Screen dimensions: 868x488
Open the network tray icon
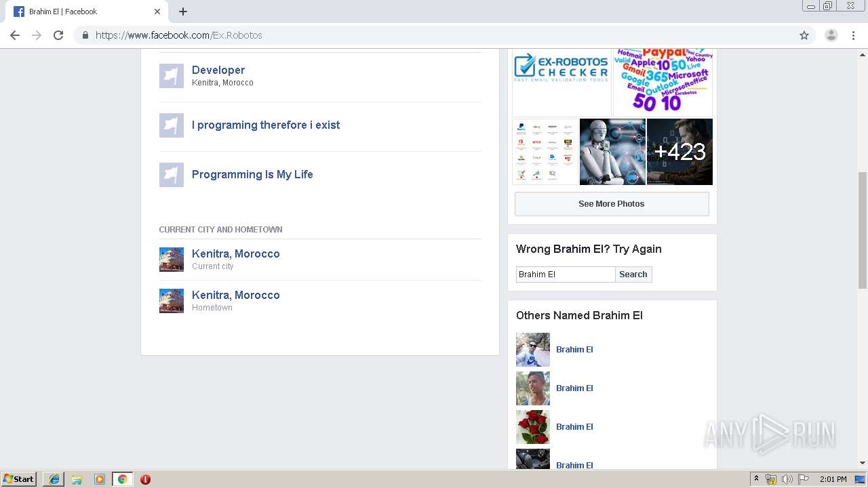tap(771, 479)
